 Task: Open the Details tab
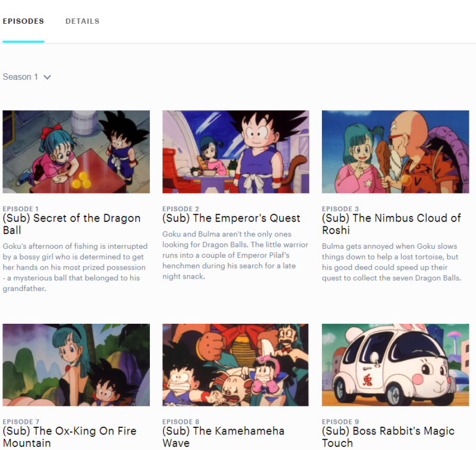tap(82, 21)
